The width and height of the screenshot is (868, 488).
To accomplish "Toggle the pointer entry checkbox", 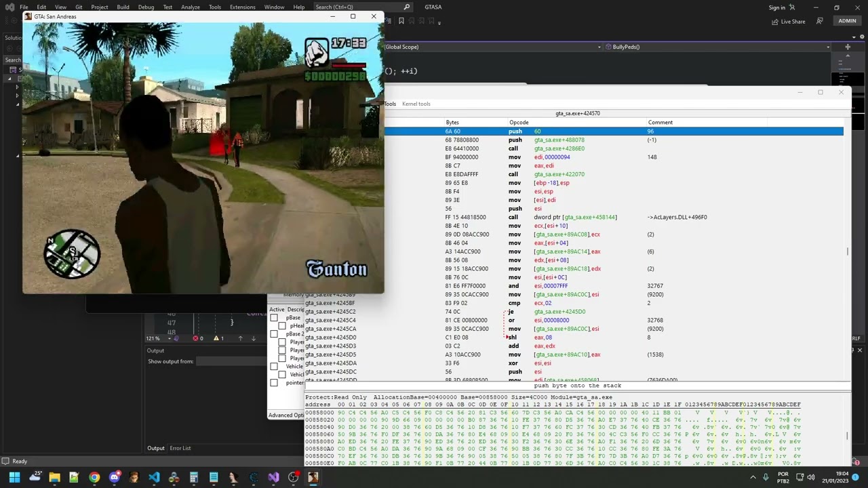I will 274,383.
